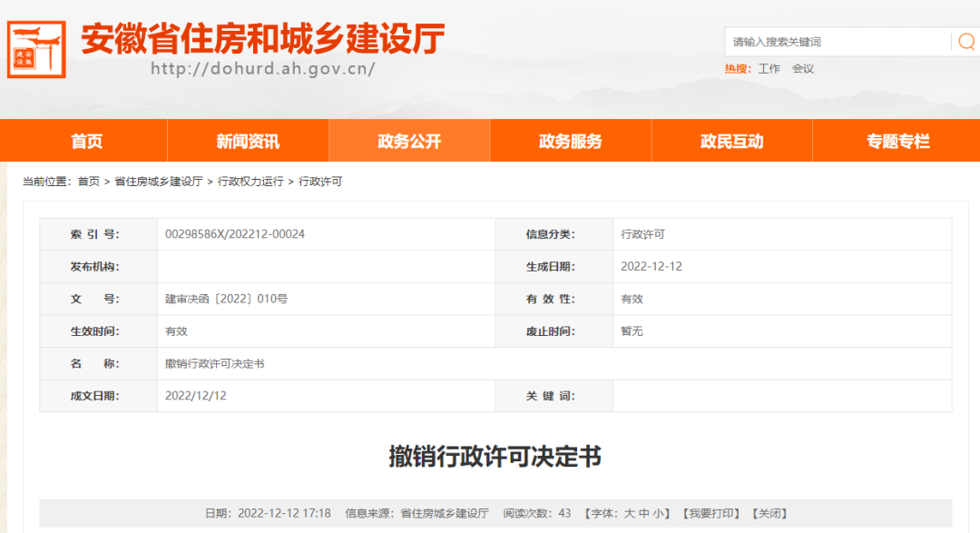Image resolution: width=980 pixels, height=533 pixels.
Task: Open the 政民互动 menu item
Action: (731, 142)
